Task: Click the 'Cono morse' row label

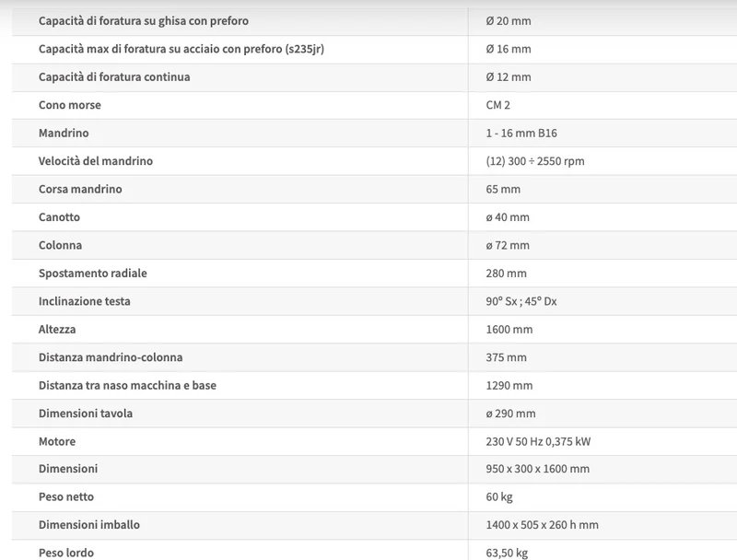Action: point(70,105)
